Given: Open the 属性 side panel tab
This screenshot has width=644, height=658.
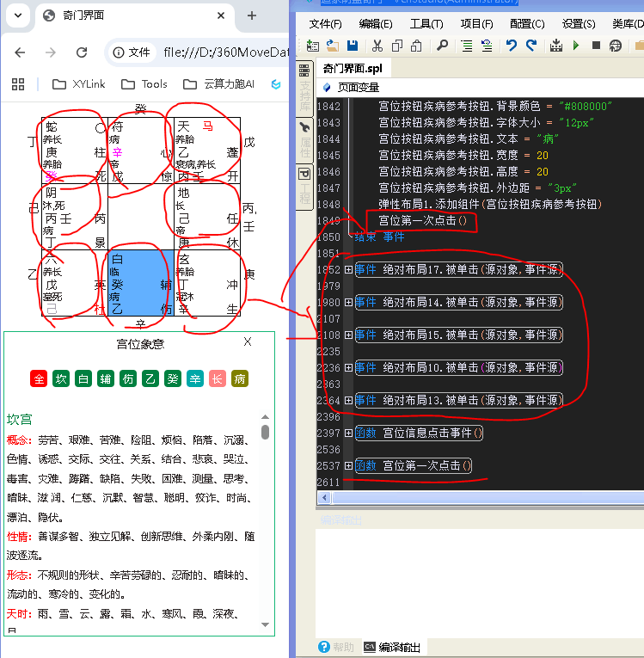Looking at the screenshot, I should pyautogui.click(x=304, y=141).
